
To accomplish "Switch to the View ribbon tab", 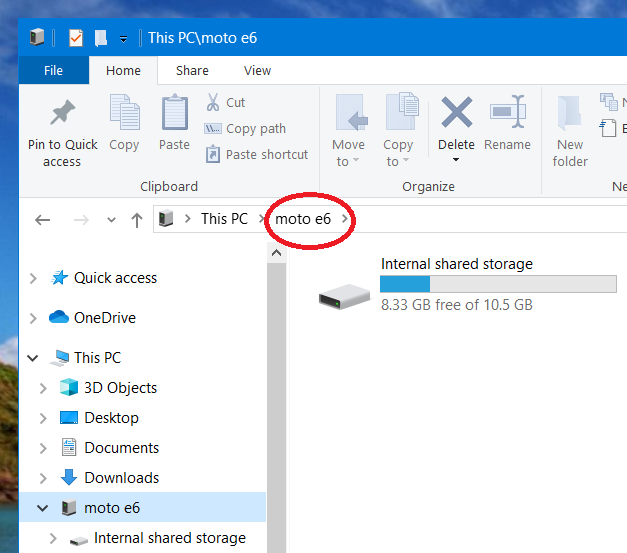I will 258,70.
